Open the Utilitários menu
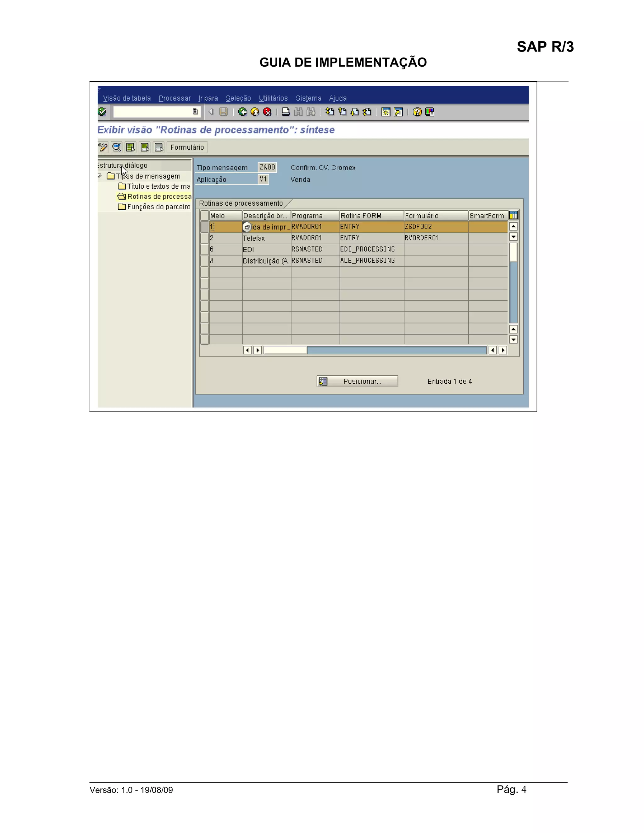This screenshot has height=833, width=644. 273,98
